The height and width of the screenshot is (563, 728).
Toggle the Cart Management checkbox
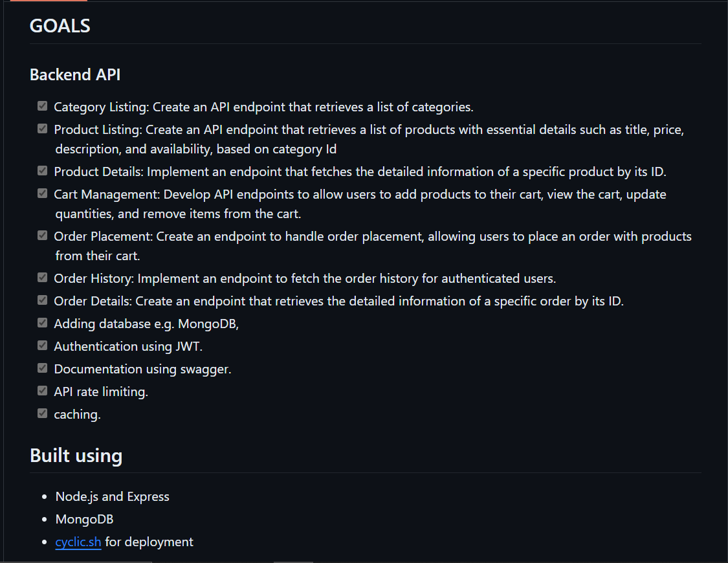(x=42, y=193)
